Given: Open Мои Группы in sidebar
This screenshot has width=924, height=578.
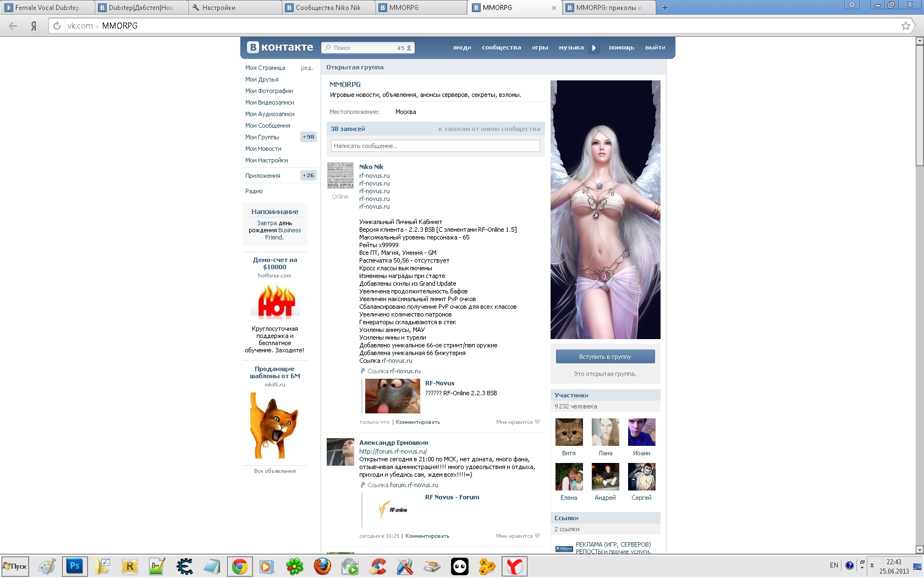Looking at the screenshot, I should tap(262, 137).
